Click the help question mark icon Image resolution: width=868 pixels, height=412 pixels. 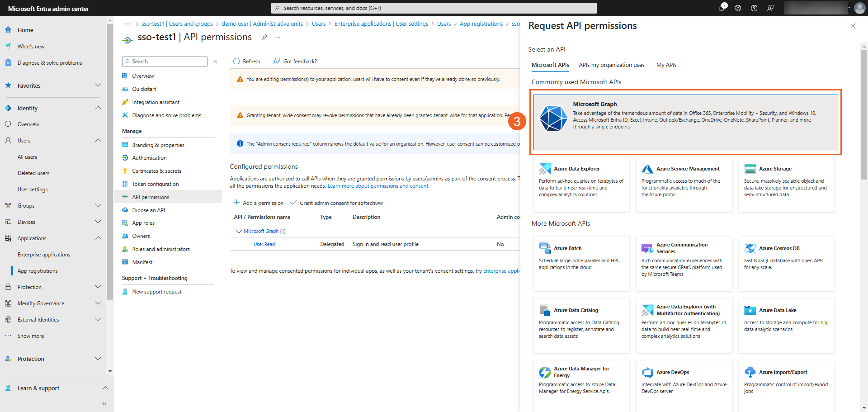pos(754,8)
